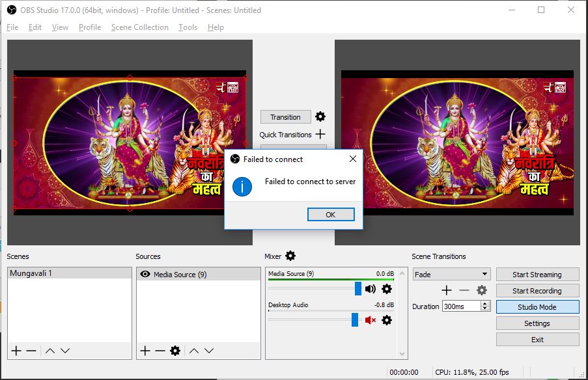Click the info icon in error dialog
Screen dimensions: 588x380
pos(242,187)
